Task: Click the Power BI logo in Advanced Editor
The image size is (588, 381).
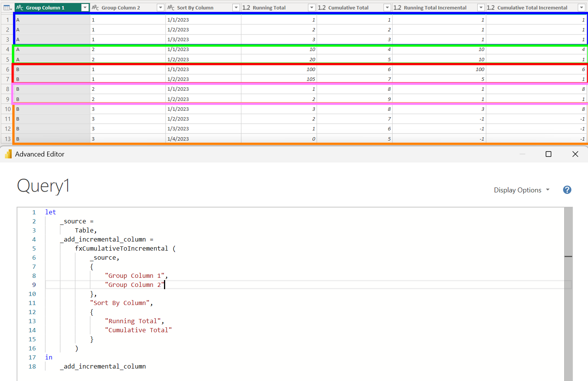Action: pyautogui.click(x=8, y=154)
